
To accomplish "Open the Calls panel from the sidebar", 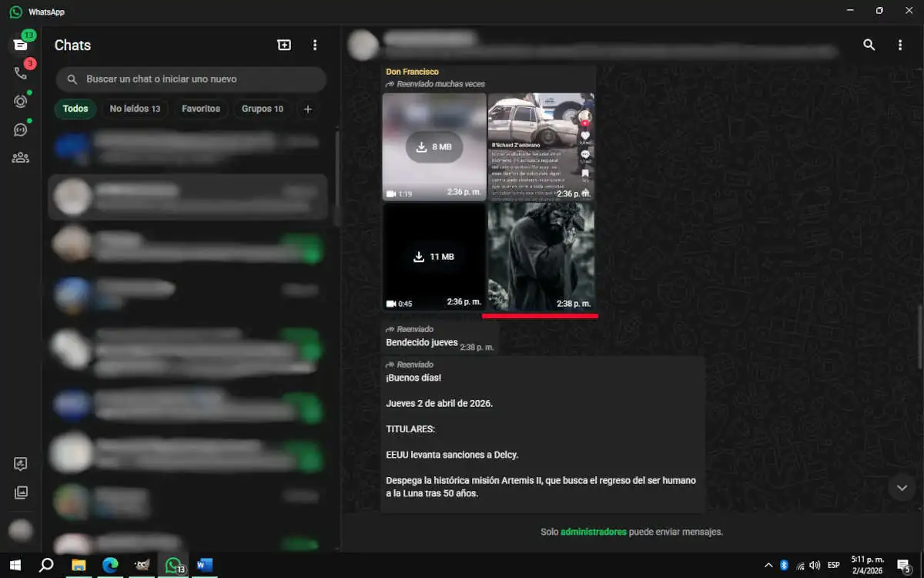I will tap(20, 73).
